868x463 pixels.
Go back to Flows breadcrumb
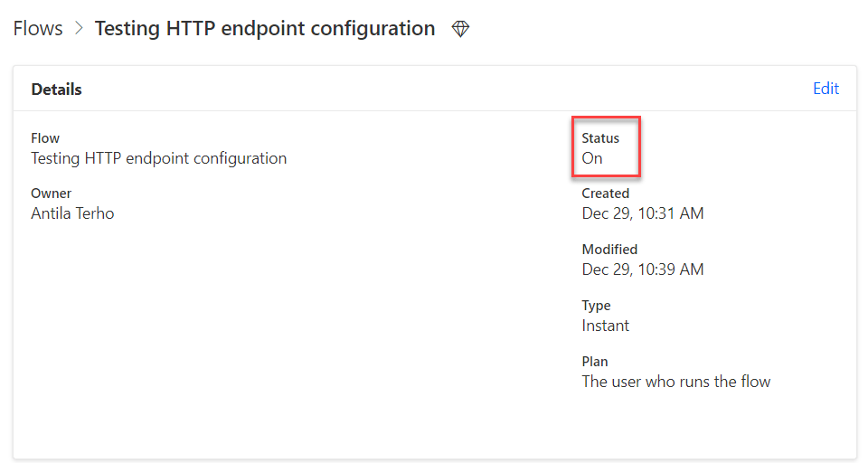(x=38, y=29)
